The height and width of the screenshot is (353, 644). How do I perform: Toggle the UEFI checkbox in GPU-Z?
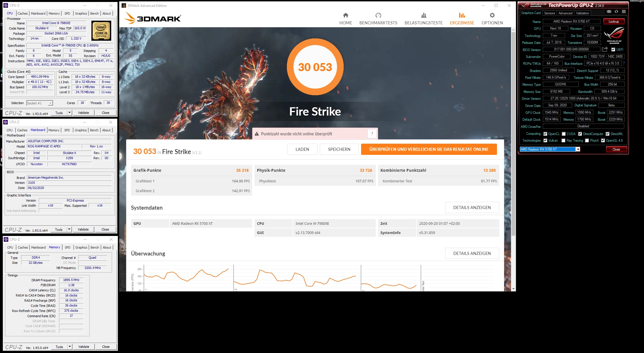613,49
